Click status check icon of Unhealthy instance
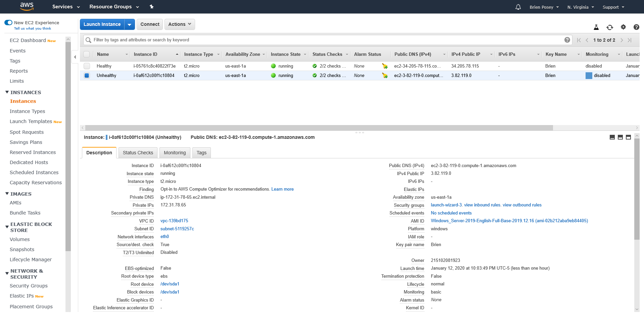This screenshot has height=314, width=644. click(315, 76)
